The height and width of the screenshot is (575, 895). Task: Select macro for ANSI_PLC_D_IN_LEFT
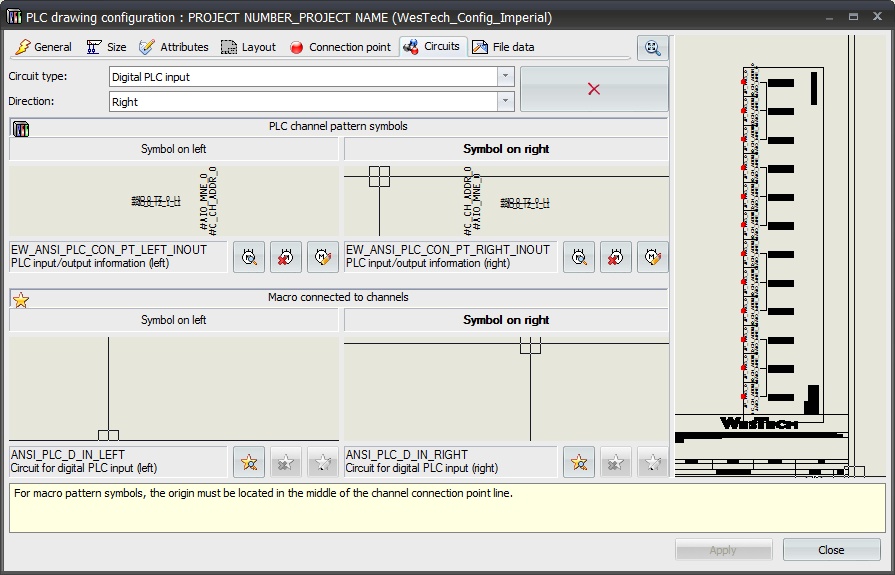coord(249,462)
